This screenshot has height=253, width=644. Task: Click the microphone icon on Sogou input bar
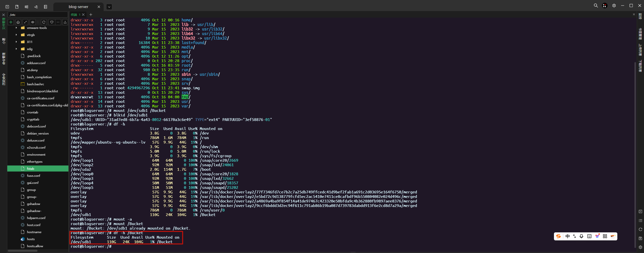(581, 236)
